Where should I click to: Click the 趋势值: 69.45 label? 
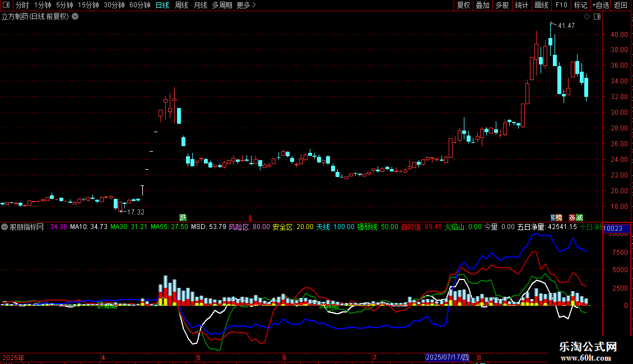(x=421, y=227)
